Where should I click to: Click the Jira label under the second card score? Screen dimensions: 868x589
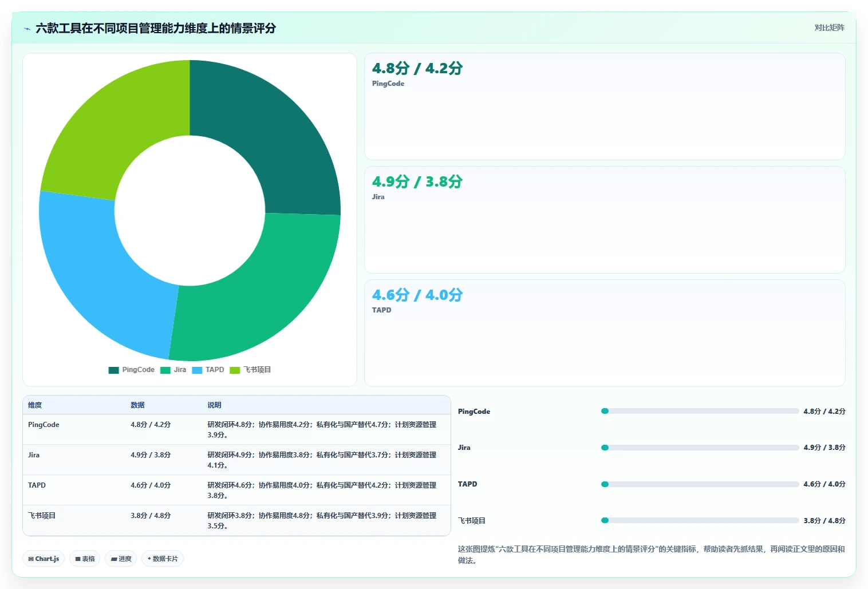pyautogui.click(x=378, y=197)
